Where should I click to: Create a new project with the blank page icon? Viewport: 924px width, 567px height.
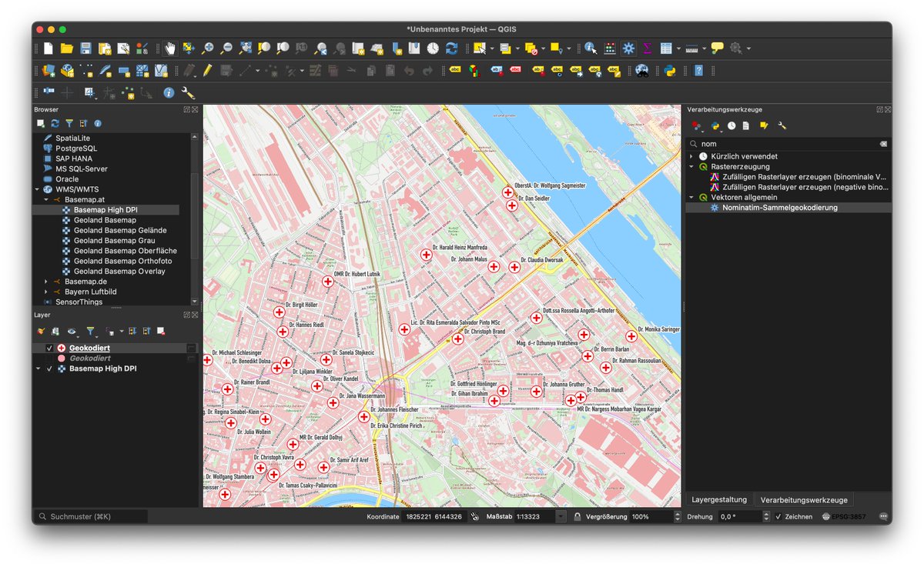[x=49, y=48]
